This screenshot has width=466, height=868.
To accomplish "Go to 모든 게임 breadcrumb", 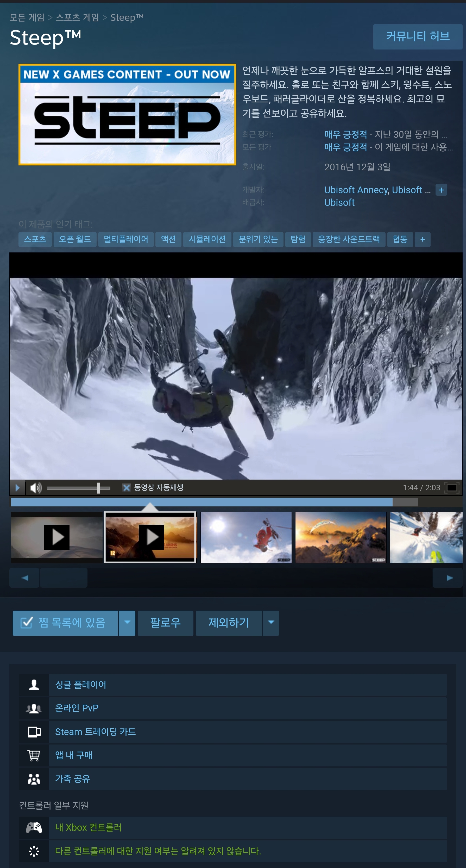I will coord(27,17).
